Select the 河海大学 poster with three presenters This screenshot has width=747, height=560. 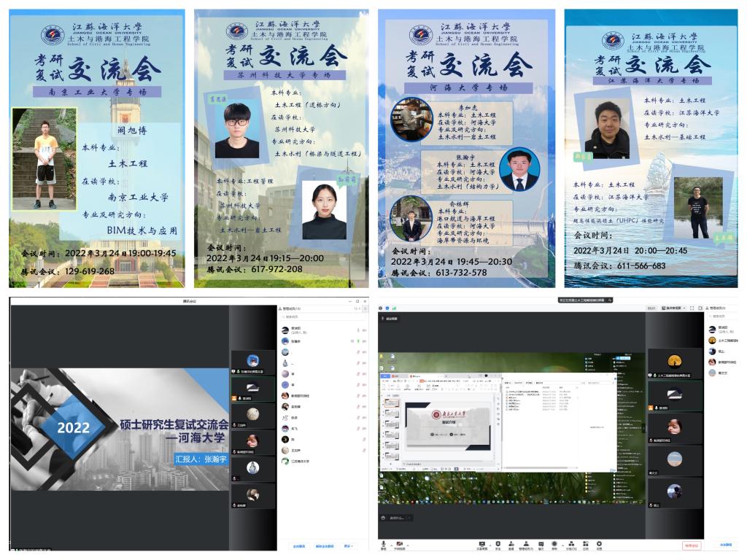tap(467, 148)
